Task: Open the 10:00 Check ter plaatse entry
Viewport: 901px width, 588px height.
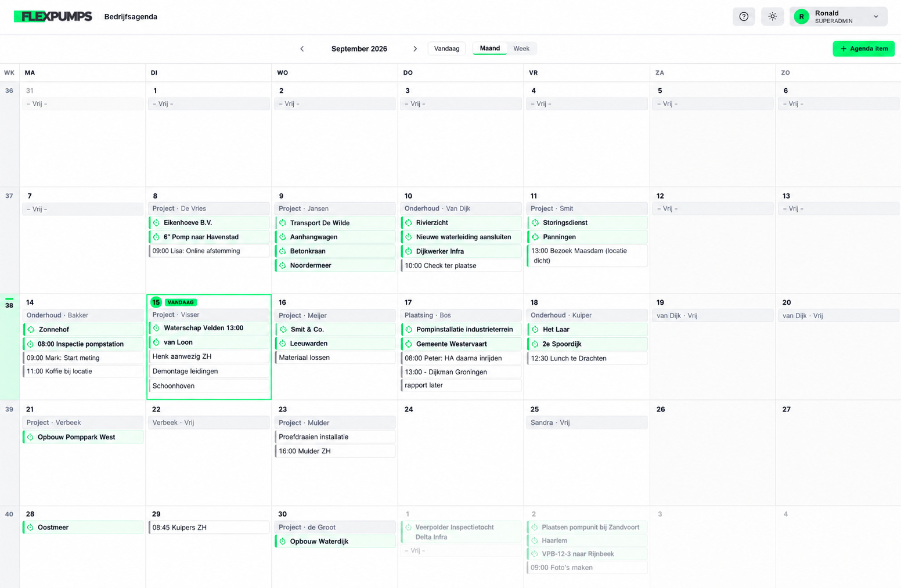Action: (461, 266)
